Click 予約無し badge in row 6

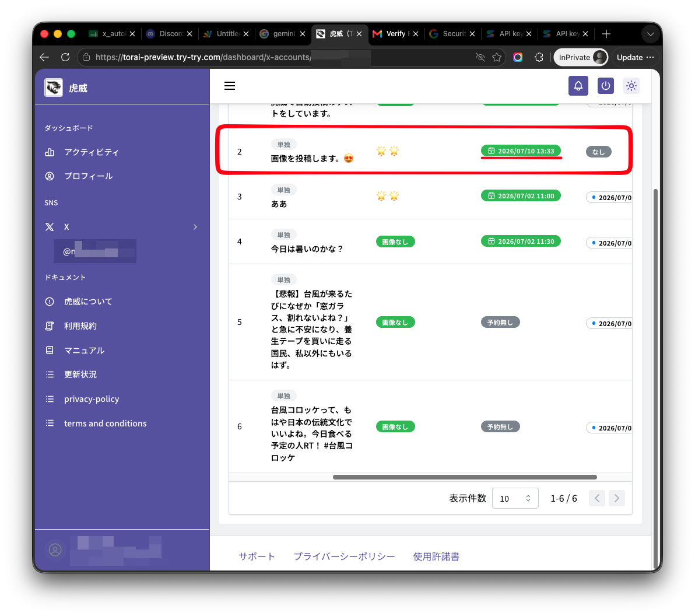pyautogui.click(x=500, y=426)
